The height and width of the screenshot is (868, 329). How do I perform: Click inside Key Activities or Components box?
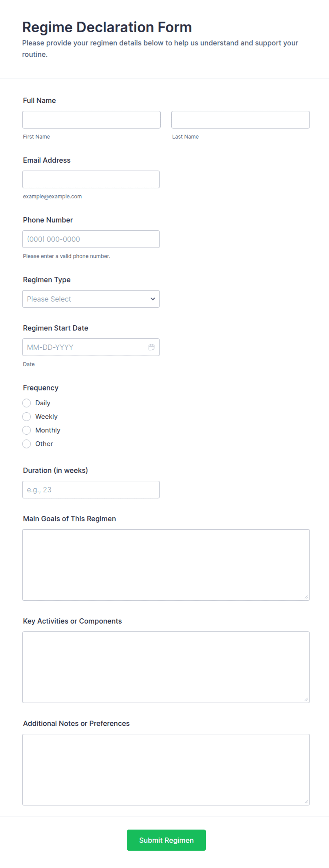pos(166,667)
